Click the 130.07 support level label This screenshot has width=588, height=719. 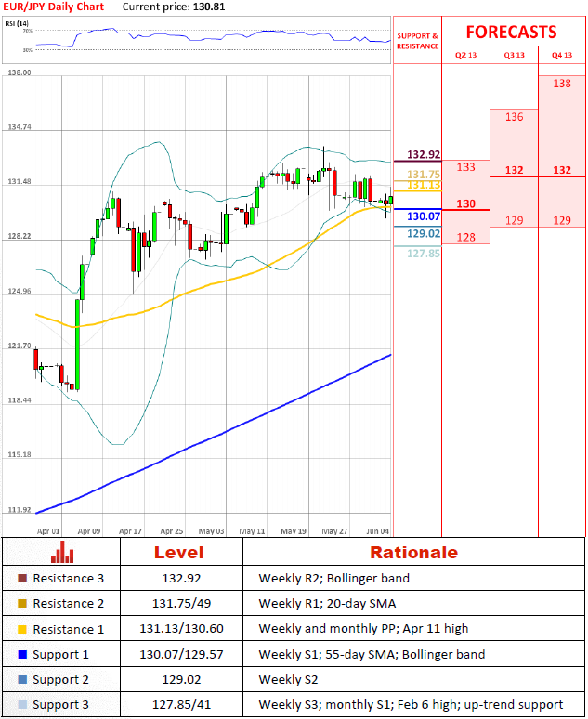pyautogui.click(x=424, y=216)
